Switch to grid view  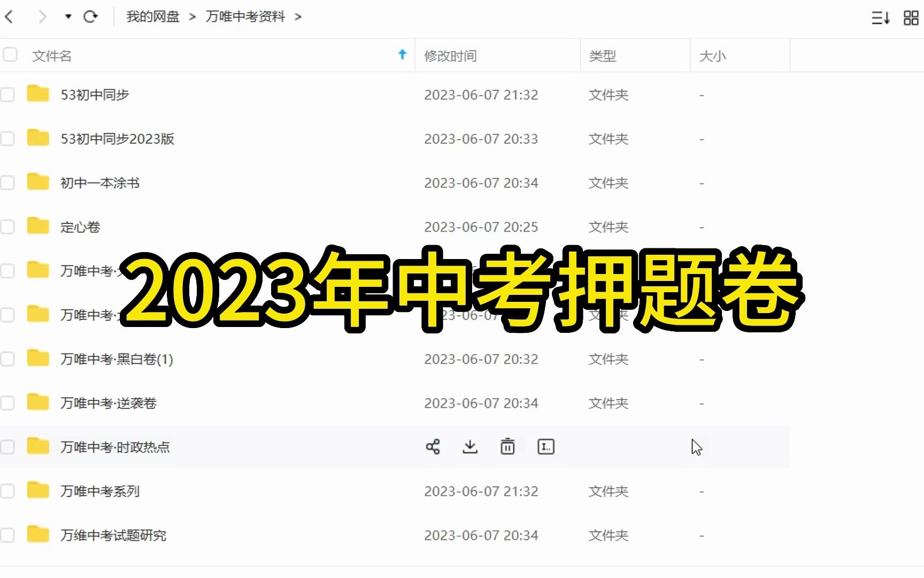coord(911,18)
